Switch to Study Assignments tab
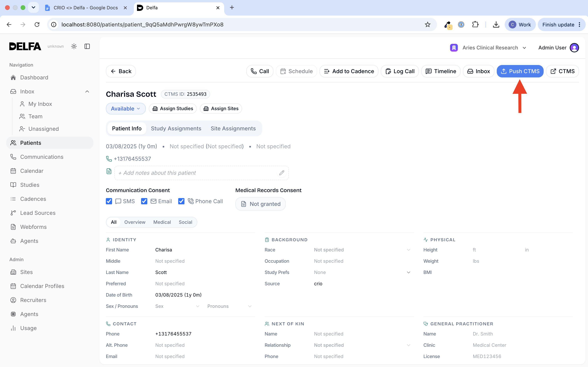The width and height of the screenshot is (588, 367). click(x=176, y=128)
